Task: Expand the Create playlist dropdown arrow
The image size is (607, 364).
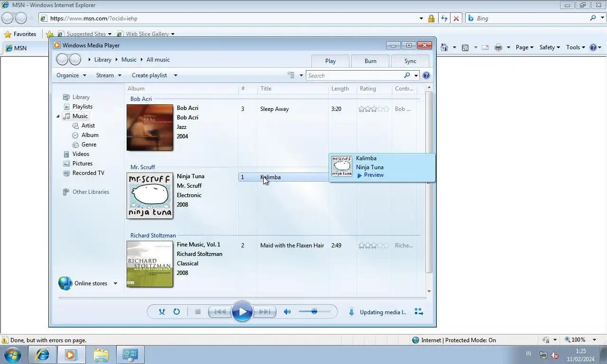Action: (175, 75)
